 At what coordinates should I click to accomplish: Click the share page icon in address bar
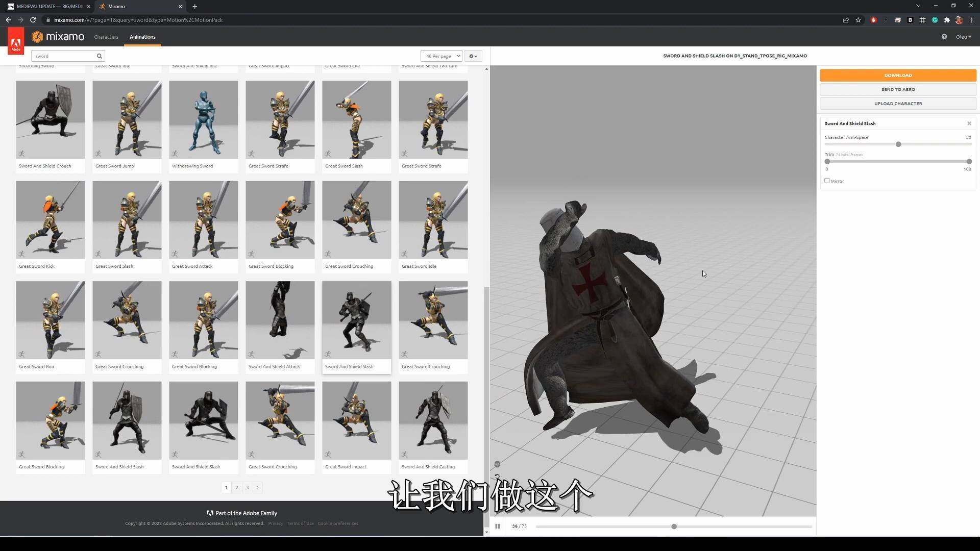(x=846, y=20)
